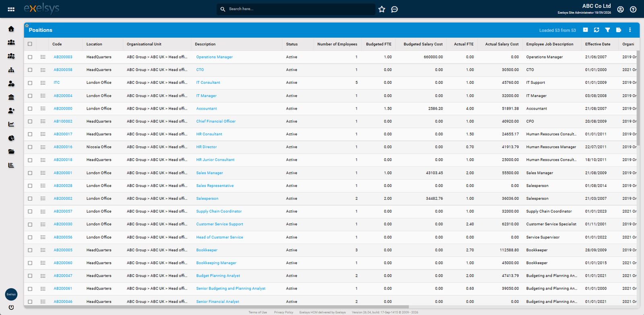Sort by the Description column header
The width and height of the screenshot is (644, 315).
point(205,44)
